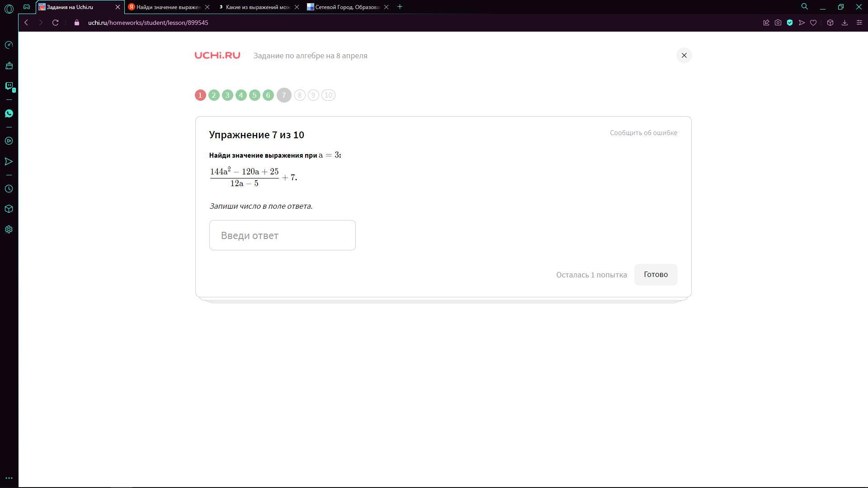Screen dimensions: 868x488
Task: Take a page snapshot with camera icon
Action: coord(778,23)
